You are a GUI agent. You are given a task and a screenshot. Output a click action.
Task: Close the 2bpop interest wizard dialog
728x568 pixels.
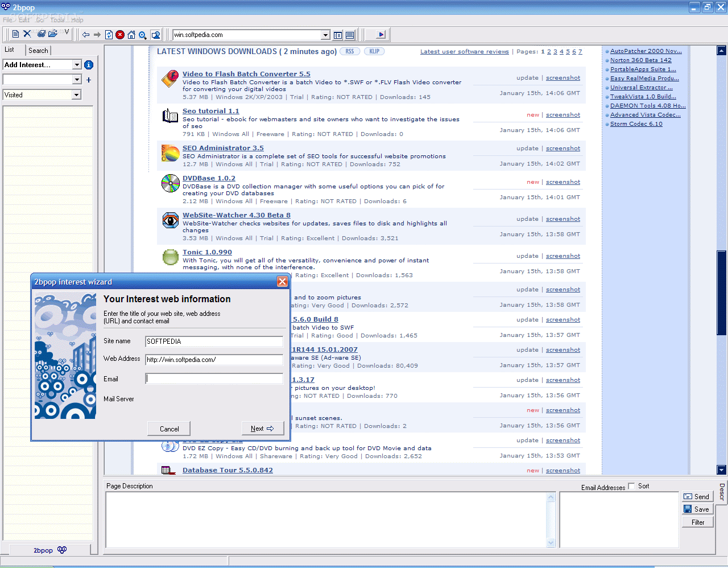pyautogui.click(x=282, y=282)
